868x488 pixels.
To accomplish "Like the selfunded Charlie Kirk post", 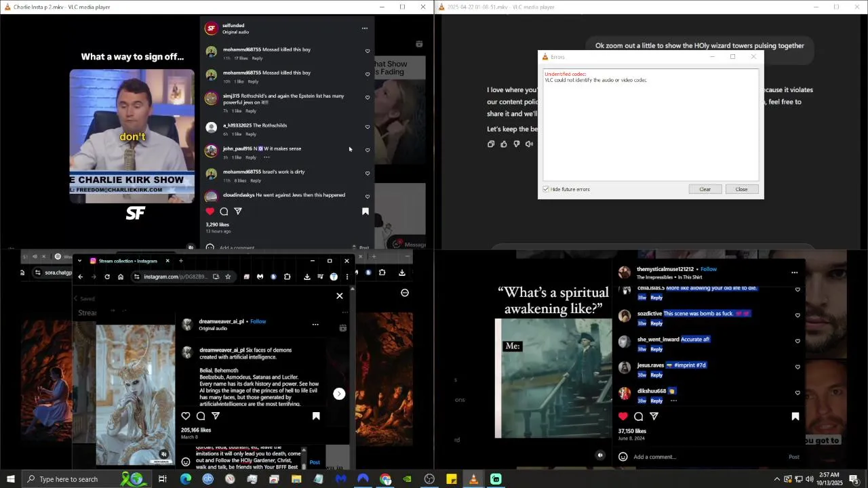I will coord(210,211).
